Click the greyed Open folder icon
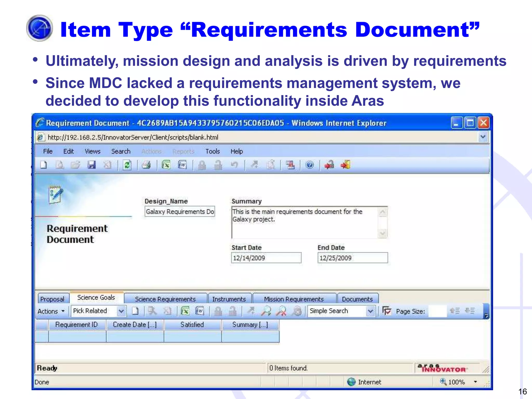The width and height of the screenshot is (532, 399). click(75, 165)
